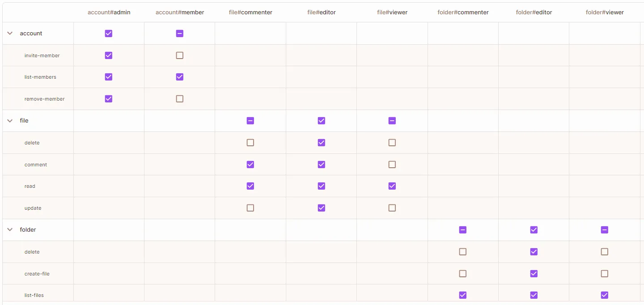Uncheck file comment for file#editor
This screenshot has width=644, height=305.
[x=322, y=165]
